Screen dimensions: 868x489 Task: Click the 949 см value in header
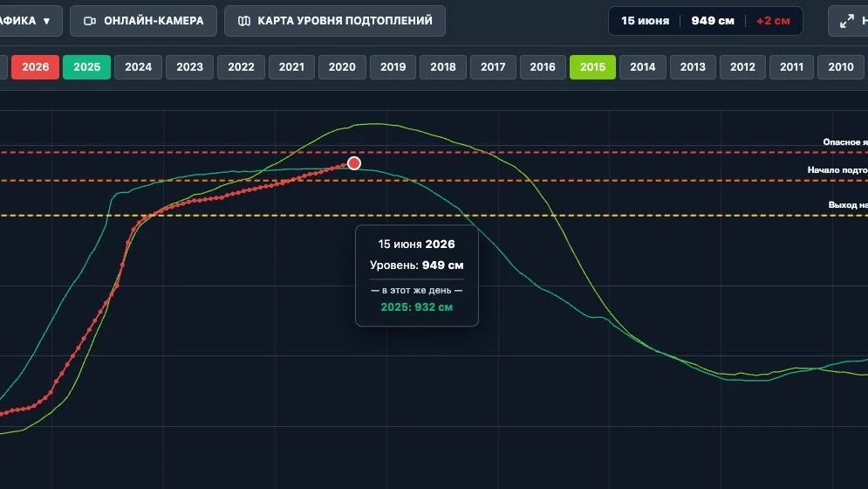pos(713,21)
